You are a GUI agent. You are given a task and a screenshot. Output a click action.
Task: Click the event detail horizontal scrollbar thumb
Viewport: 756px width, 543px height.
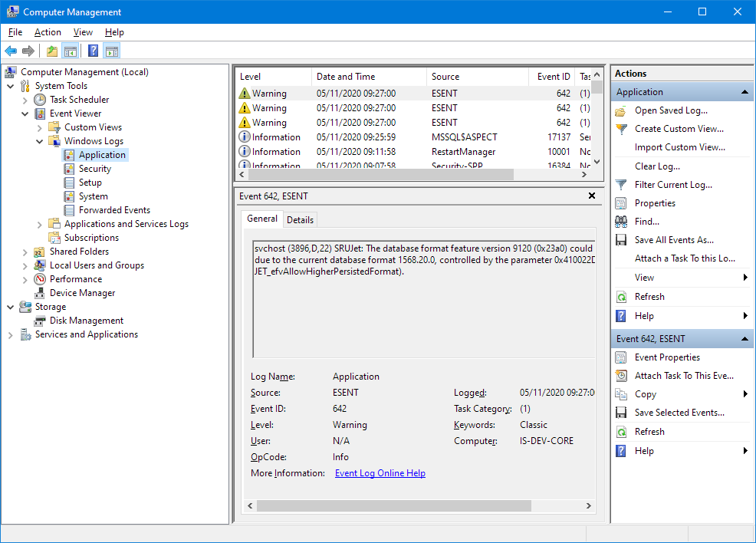coord(394,505)
